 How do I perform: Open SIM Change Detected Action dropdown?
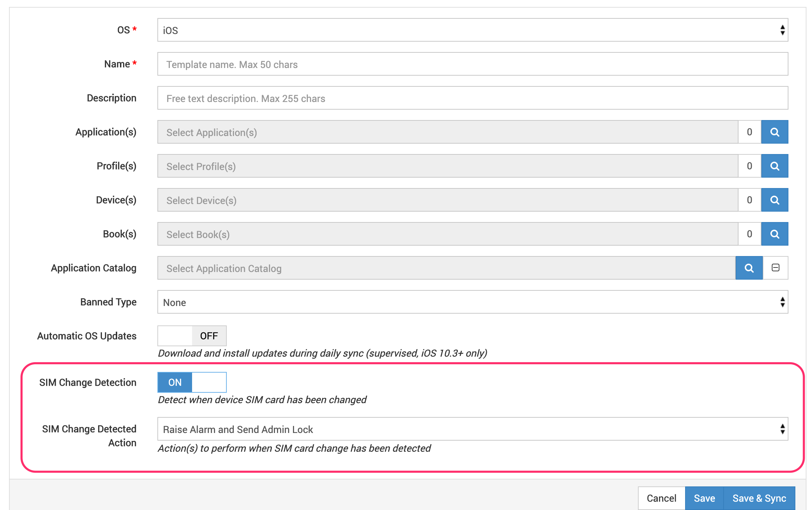(472, 429)
